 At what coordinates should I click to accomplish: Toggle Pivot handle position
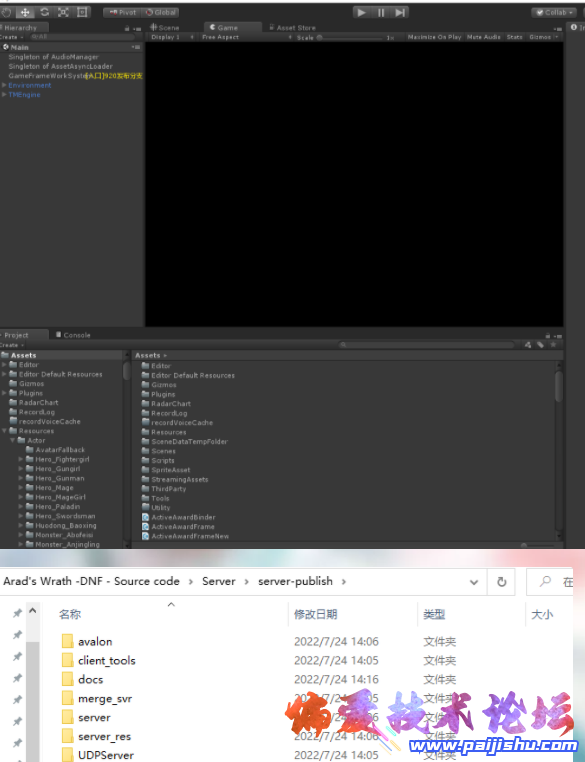pos(122,12)
